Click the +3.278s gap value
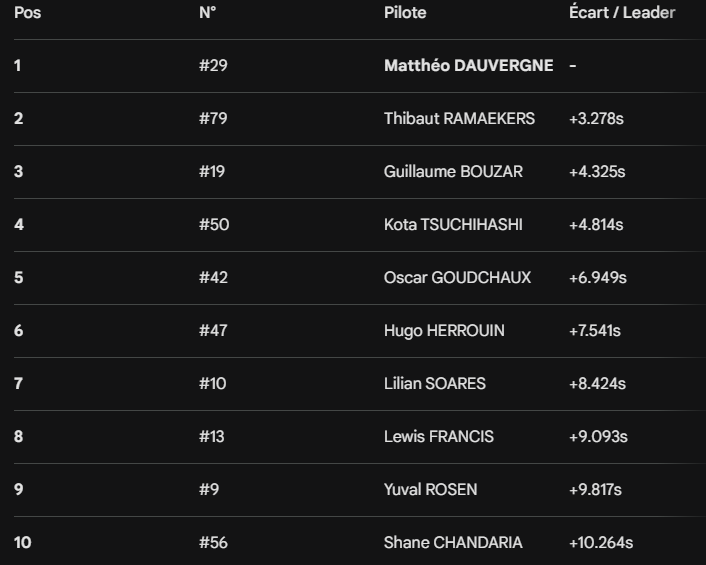Viewport: 706px width, 565px height. click(x=596, y=119)
